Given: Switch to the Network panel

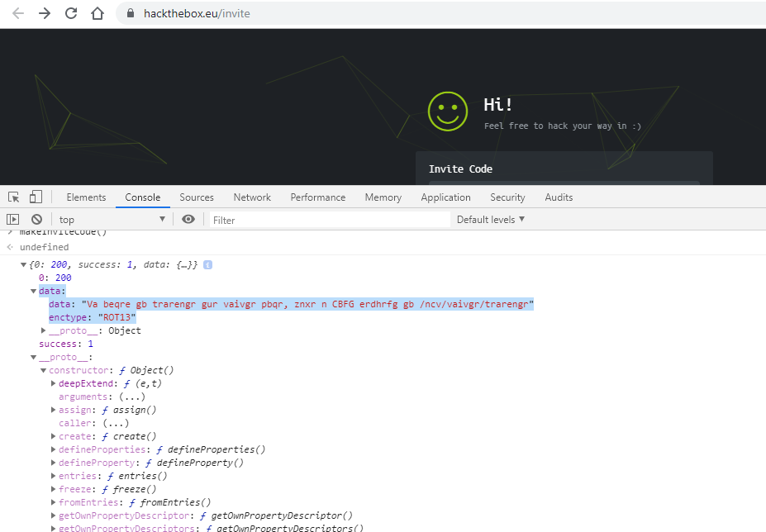Looking at the screenshot, I should pos(251,197).
